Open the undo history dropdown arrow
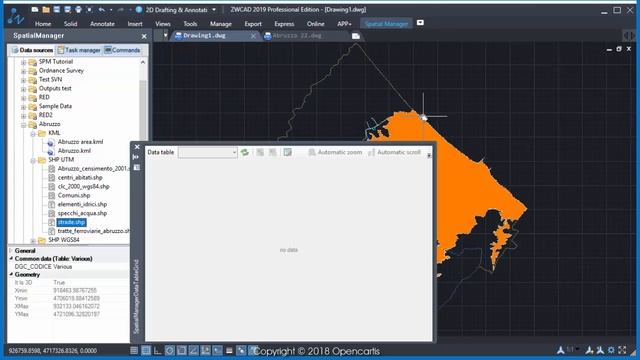 [x=111, y=9]
